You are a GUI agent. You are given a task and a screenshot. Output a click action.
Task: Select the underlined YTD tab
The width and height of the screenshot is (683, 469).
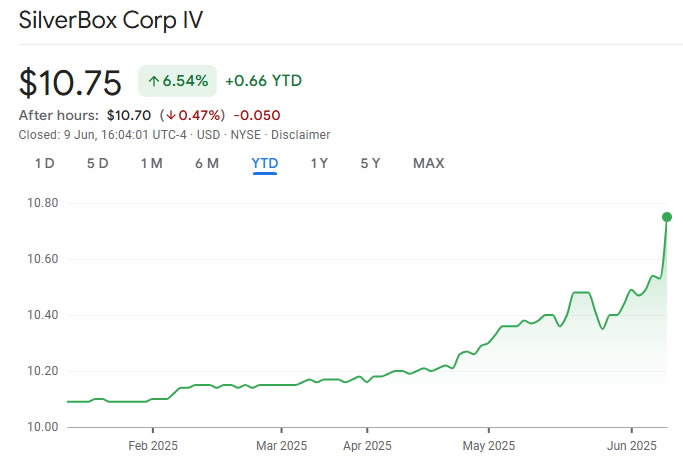(265, 163)
